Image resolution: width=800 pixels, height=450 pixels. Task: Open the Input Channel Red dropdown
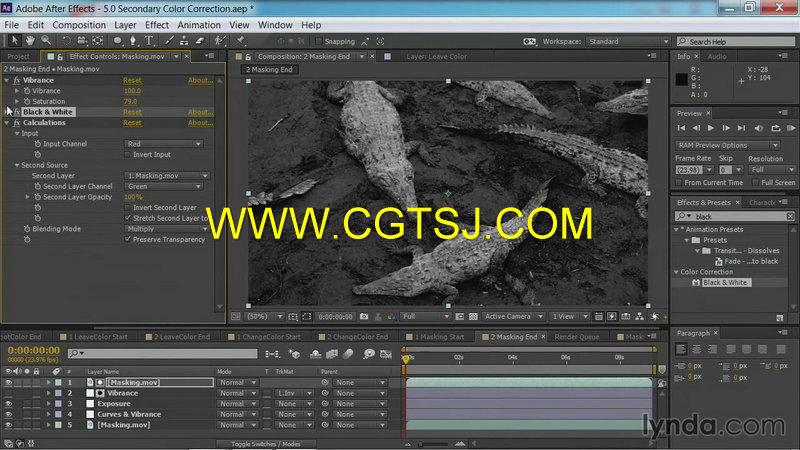pyautogui.click(x=163, y=144)
